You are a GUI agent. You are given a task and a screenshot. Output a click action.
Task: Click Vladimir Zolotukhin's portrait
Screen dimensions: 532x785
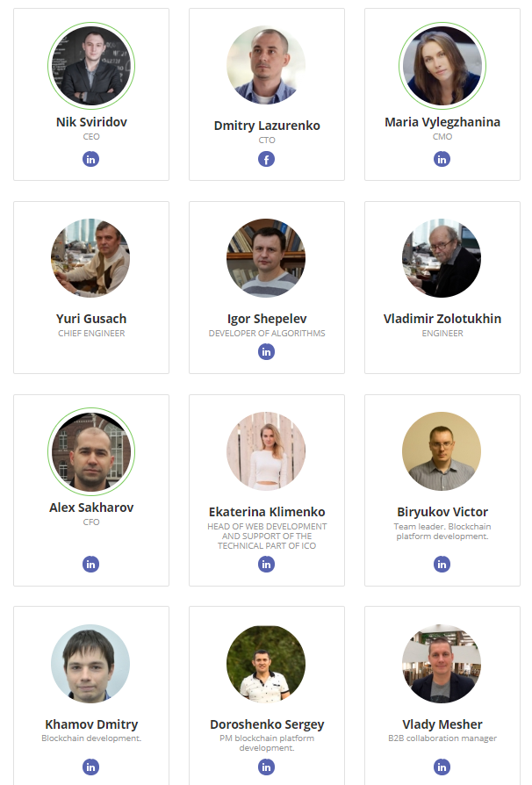[442, 258]
